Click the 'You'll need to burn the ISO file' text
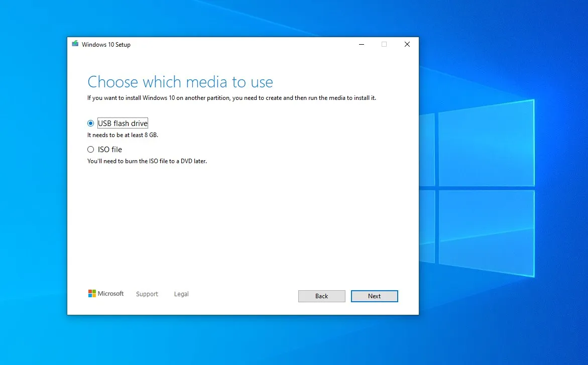The height and width of the screenshot is (365, 588). 147,161
